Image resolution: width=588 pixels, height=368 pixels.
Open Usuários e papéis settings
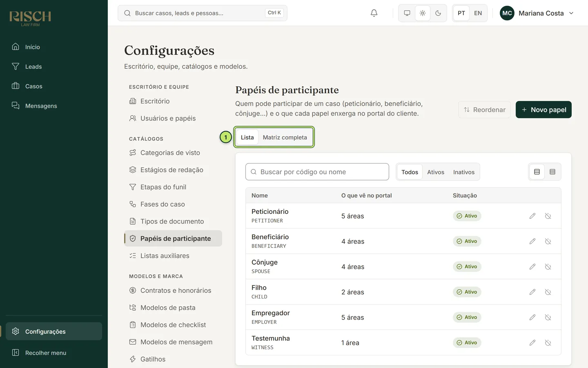173,118
